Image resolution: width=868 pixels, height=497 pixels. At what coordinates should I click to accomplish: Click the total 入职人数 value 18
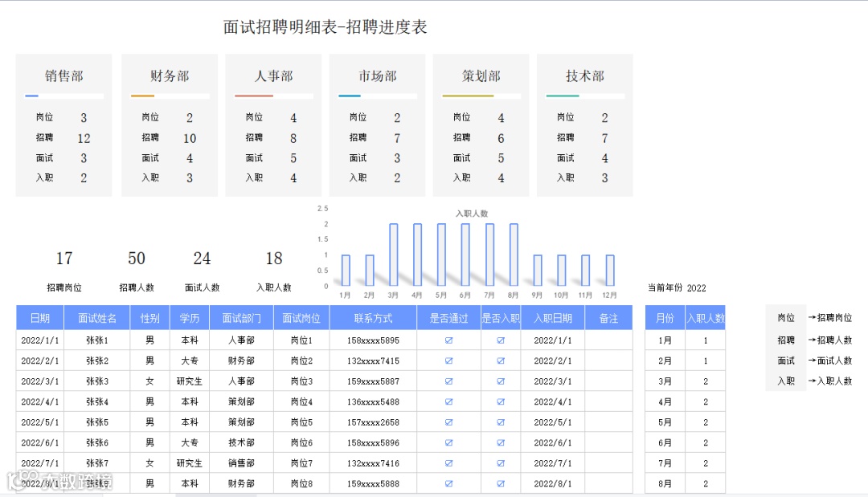(x=274, y=259)
